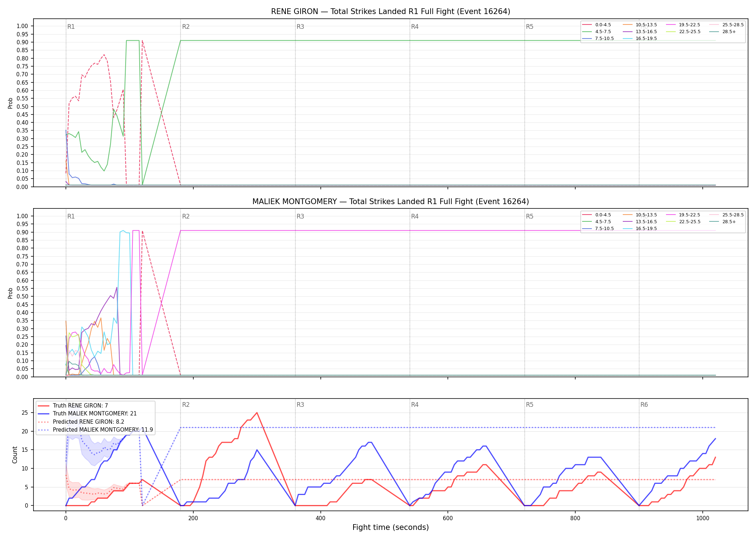
Task: Click the "0.50" tick of the MALIEK MONTGOMERY chart
Action: pos(22,297)
